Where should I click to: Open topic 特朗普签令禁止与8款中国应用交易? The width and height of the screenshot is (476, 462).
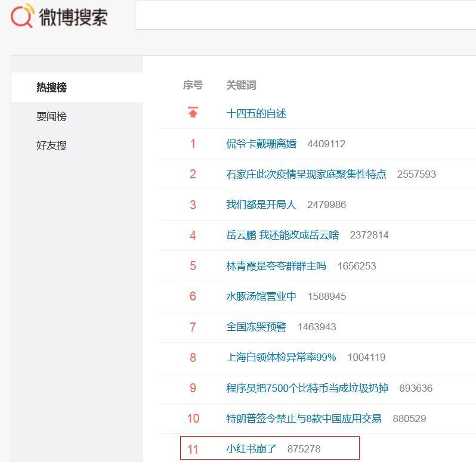304,418
